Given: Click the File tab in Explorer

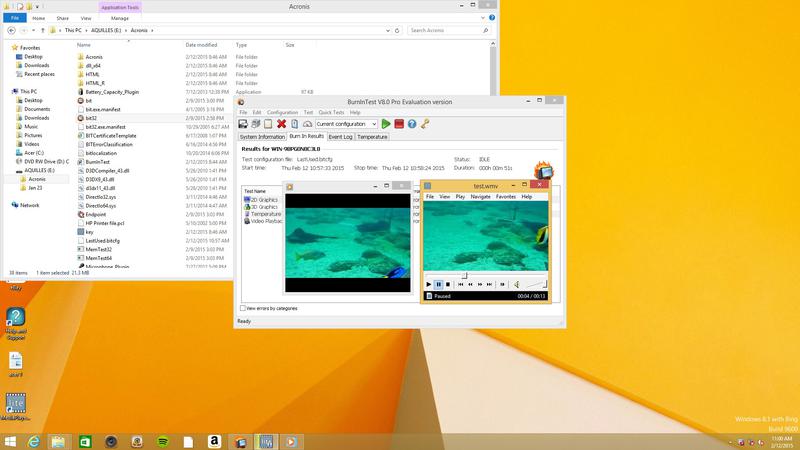Looking at the screenshot, I should [15, 18].
